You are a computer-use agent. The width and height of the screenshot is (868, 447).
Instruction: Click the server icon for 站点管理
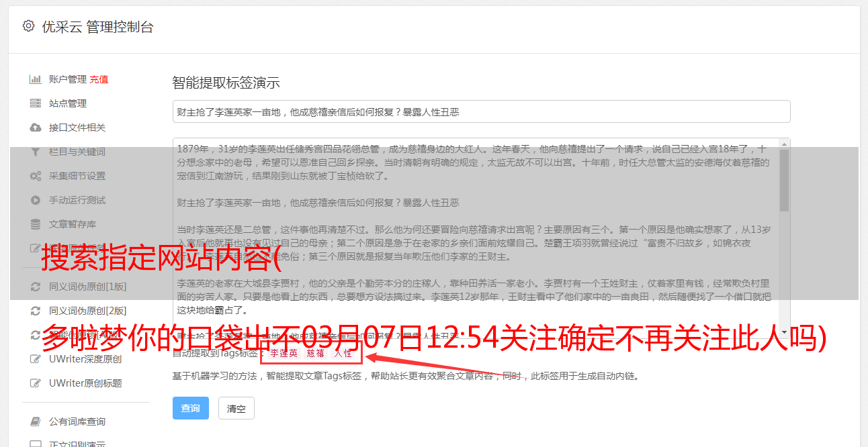tap(36, 103)
